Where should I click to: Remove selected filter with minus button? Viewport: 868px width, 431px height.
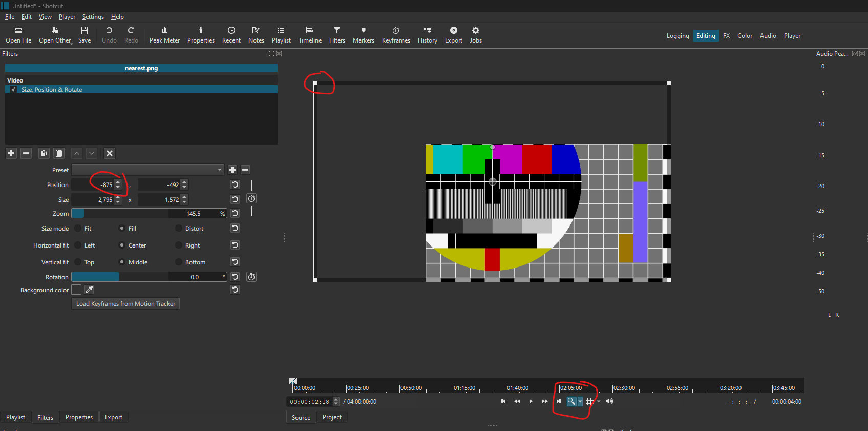(x=26, y=153)
